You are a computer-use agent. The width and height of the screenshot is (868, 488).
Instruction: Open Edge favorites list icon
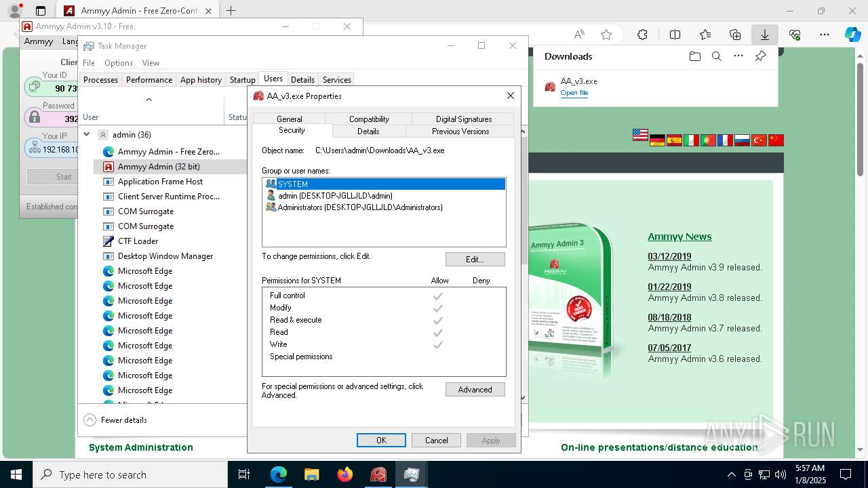point(705,35)
